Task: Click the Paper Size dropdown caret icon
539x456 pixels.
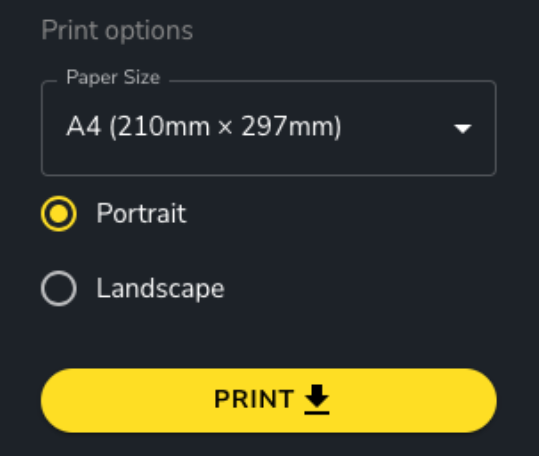Action: coord(462,129)
